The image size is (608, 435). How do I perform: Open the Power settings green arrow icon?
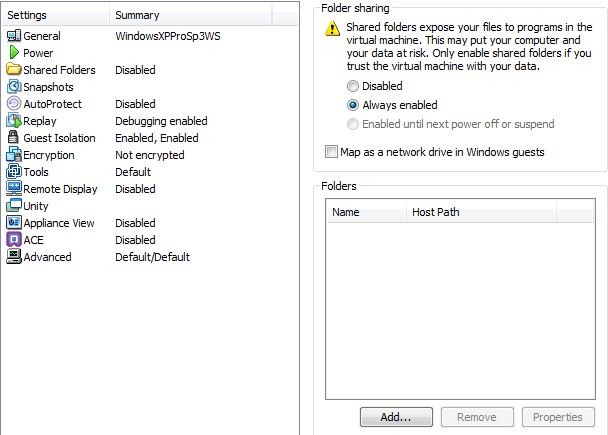tap(14, 52)
